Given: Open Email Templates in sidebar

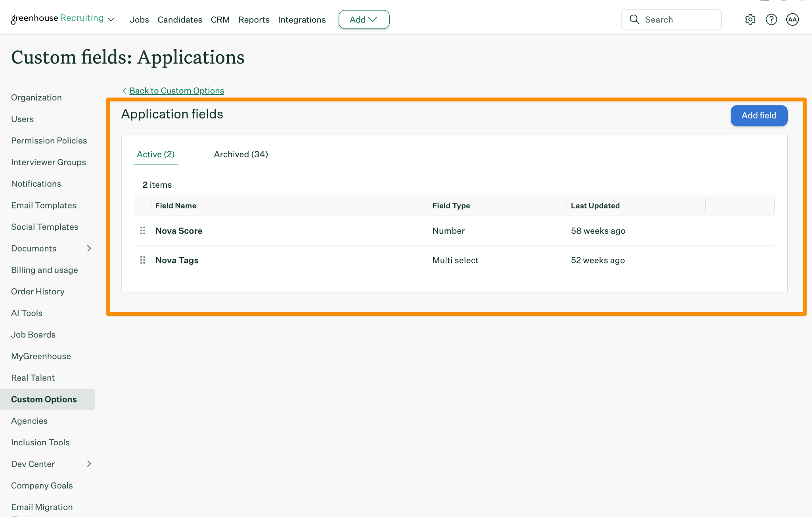Looking at the screenshot, I should (x=44, y=205).
